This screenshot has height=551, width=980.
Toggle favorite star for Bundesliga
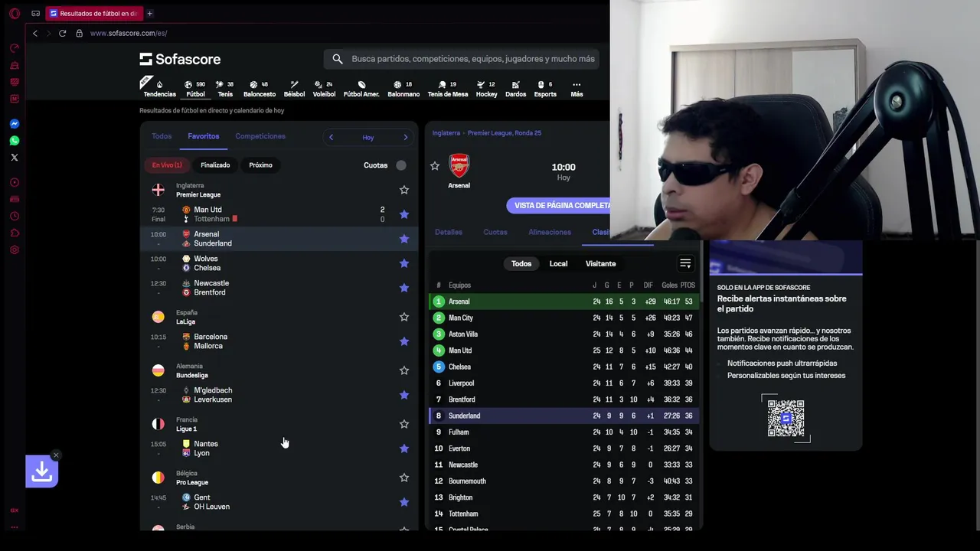click(404, 370)
